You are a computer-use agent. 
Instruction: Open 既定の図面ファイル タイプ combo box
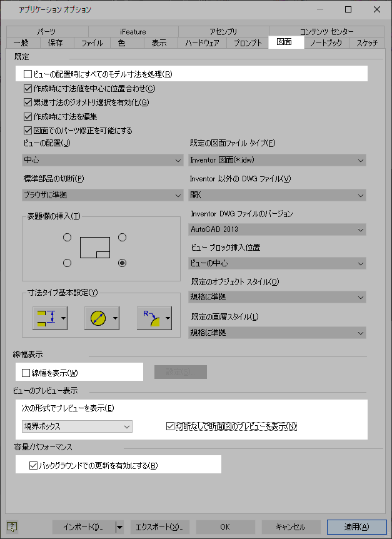pos(277,160)
